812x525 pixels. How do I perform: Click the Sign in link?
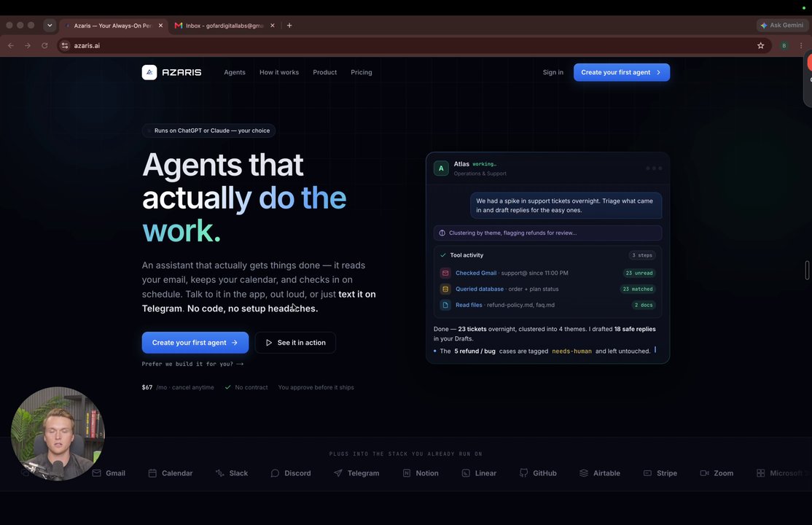pyautogui.click(x=553, y=72)
